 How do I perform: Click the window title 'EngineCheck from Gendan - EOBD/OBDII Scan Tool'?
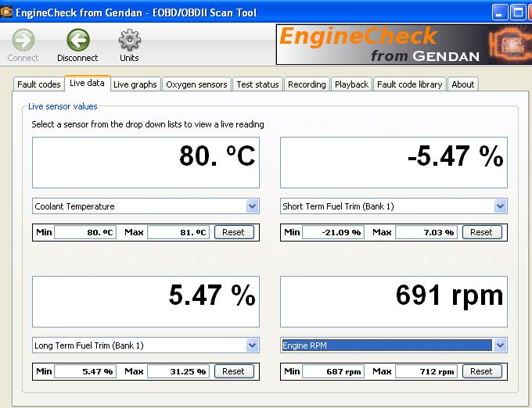tap(136, 13)
